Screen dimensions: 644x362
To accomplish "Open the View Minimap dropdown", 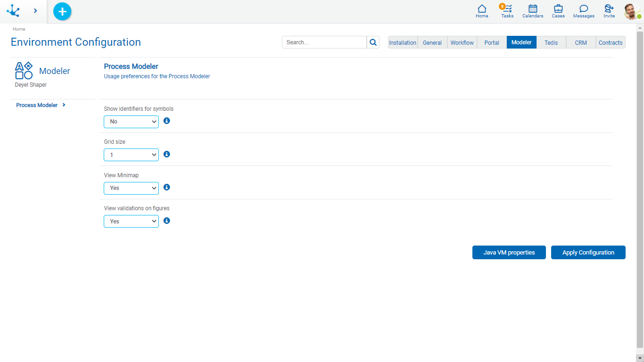I will tap(131, 188).
